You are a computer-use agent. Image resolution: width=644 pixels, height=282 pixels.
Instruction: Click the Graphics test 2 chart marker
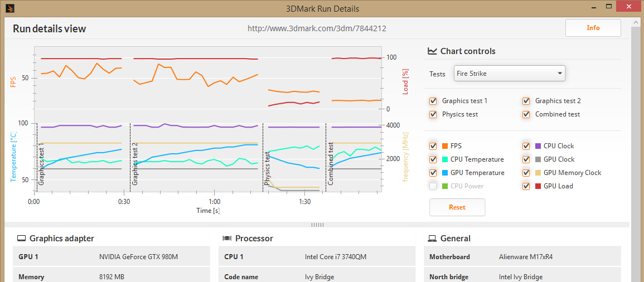(135, 164)
